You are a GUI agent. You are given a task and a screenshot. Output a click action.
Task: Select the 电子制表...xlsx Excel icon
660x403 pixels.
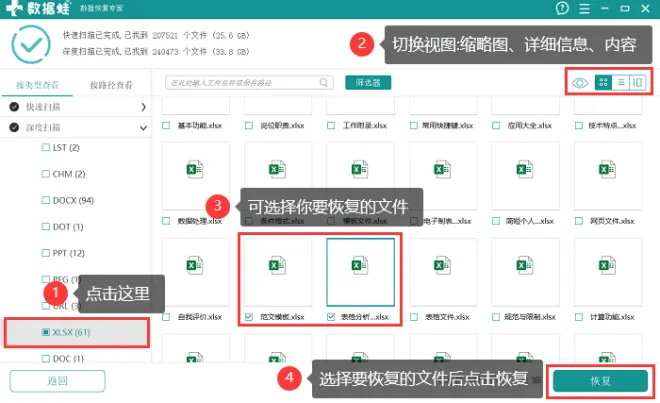coord(442,169)
